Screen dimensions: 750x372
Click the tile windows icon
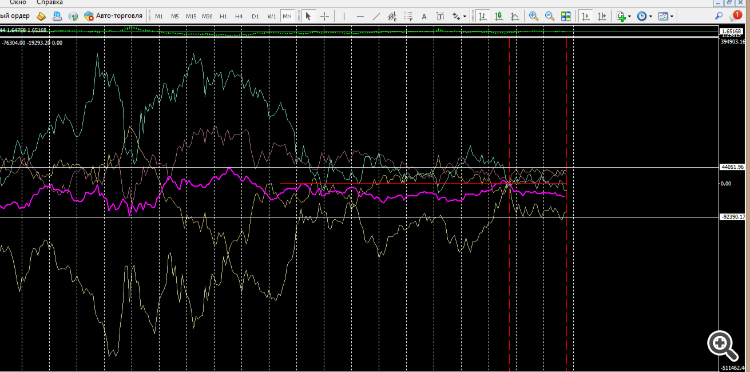[x=566, y=16]
